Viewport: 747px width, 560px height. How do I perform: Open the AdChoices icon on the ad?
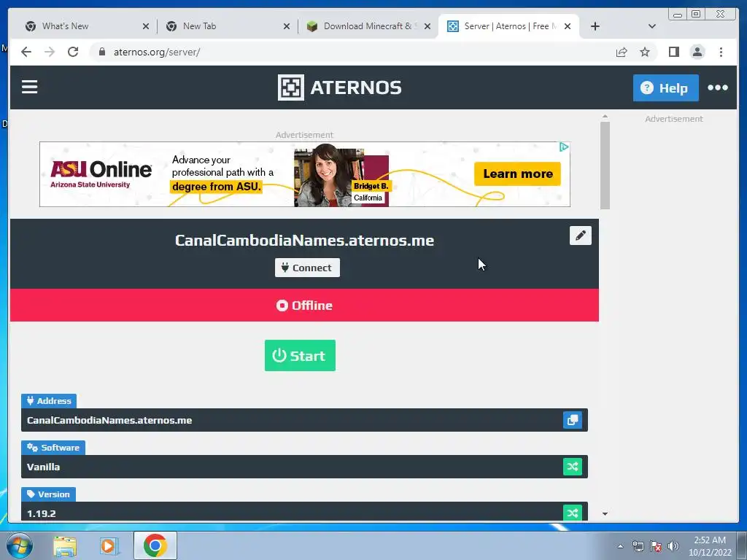(x=564, y=147)
